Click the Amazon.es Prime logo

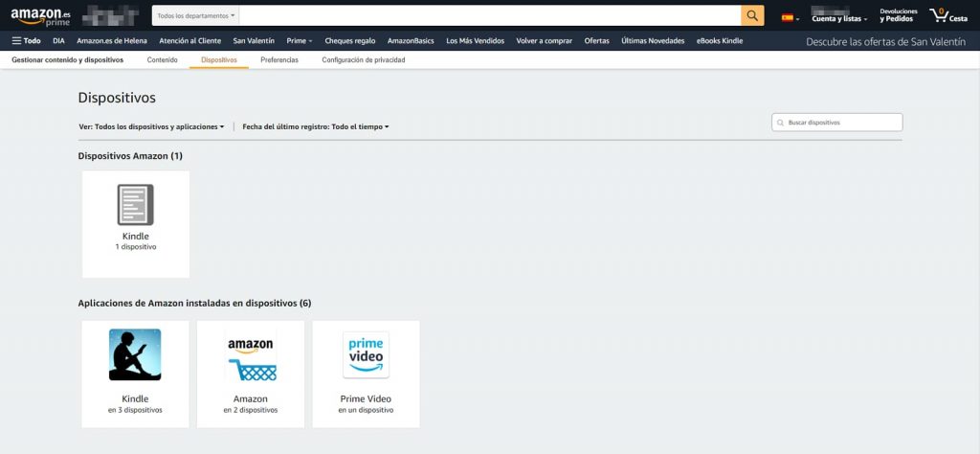pos(40,16)
